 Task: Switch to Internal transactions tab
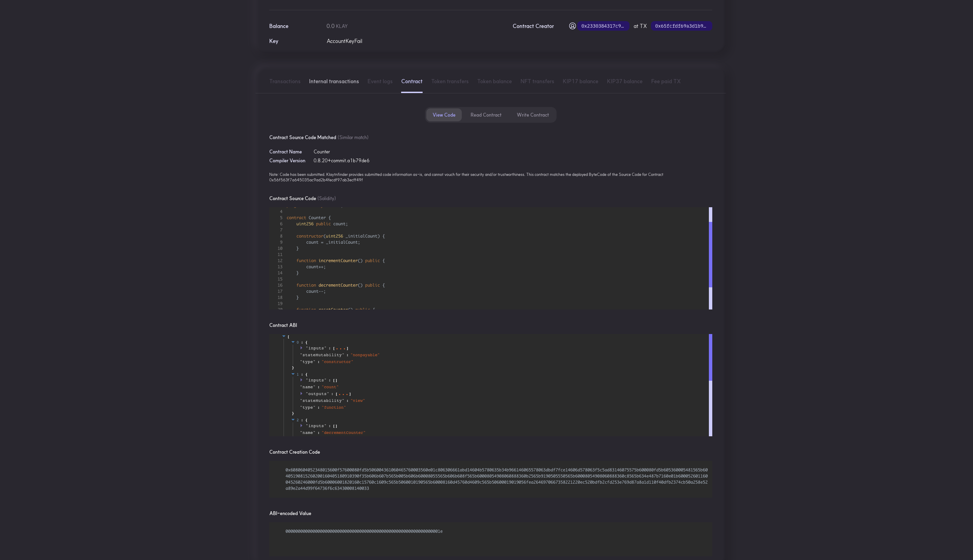pos(333,81)
